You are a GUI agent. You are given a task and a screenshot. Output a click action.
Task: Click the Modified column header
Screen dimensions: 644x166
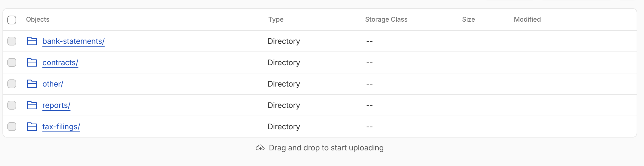(x=527, y=20)
